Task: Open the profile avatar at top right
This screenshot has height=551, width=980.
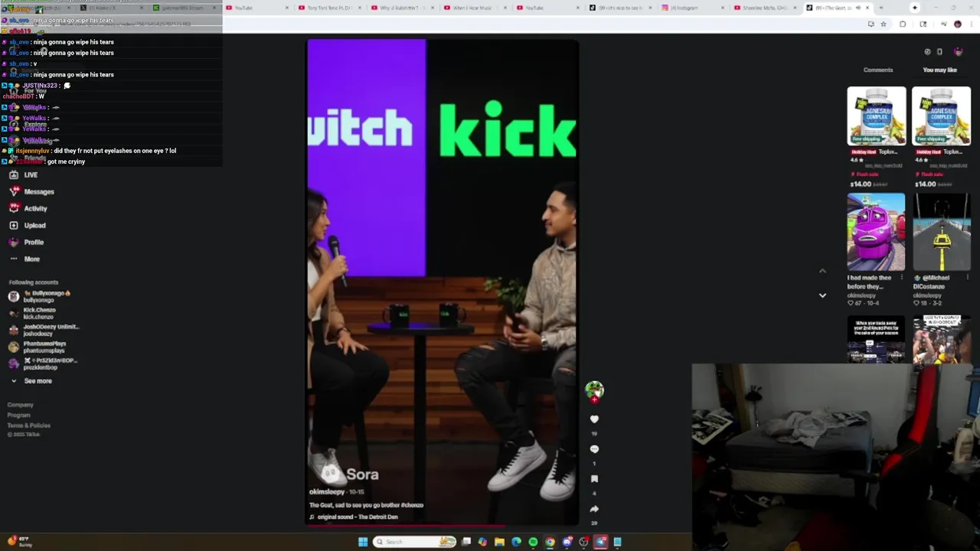Action: pyautogui.click(x=959, y=51)
